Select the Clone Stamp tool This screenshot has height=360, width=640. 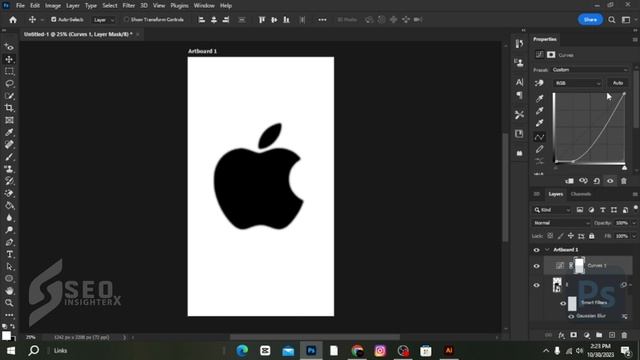pos(9,169)
